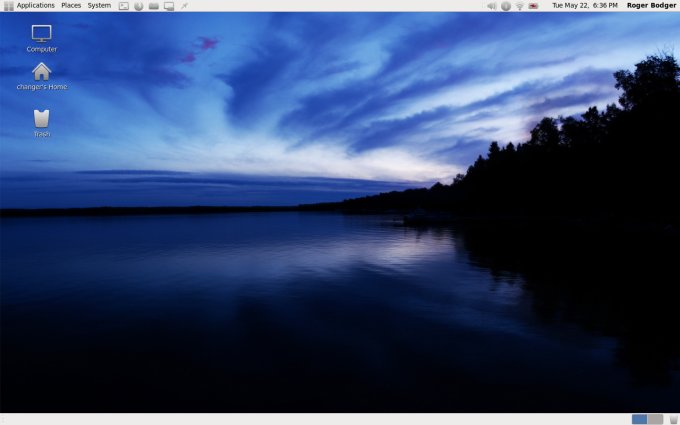Click the red flag indicator in the tray
680x425 pixels.
(x=534, y=6)
